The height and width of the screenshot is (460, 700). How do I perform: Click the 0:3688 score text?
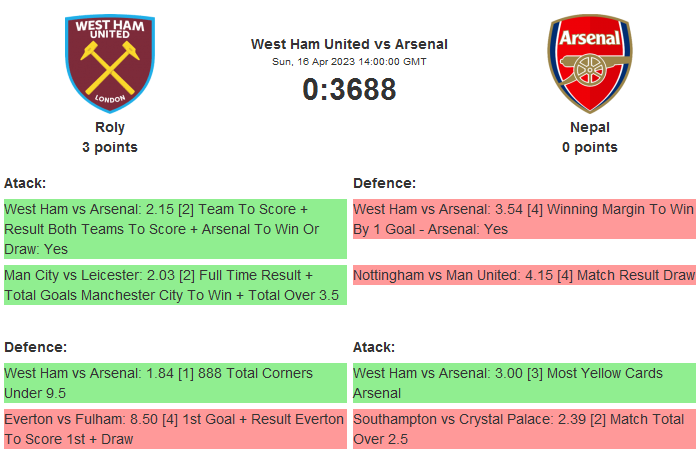pyautogui.click(x=349, y=90)
